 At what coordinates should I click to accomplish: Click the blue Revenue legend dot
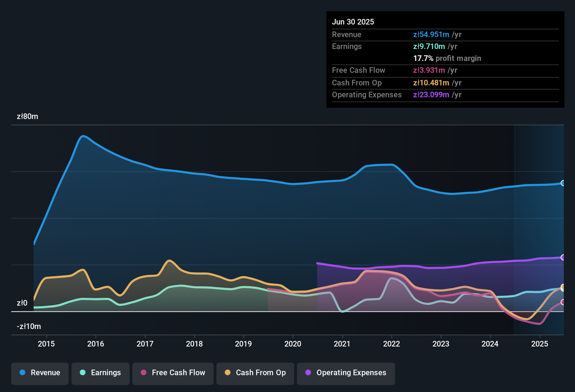point(22,372)
